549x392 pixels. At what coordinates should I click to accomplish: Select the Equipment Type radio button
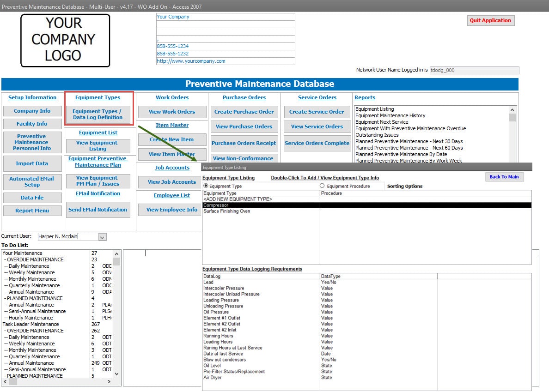pyautogui.click(x=206, y=186)
